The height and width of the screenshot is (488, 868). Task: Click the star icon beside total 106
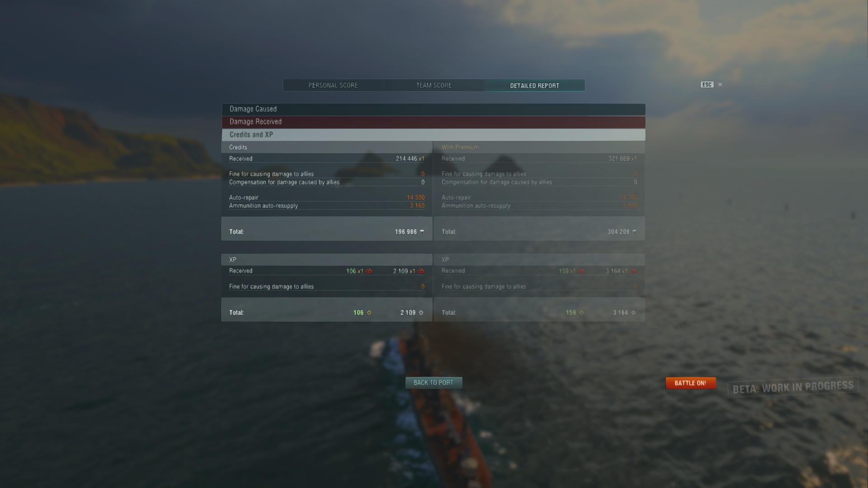(369, 313)
